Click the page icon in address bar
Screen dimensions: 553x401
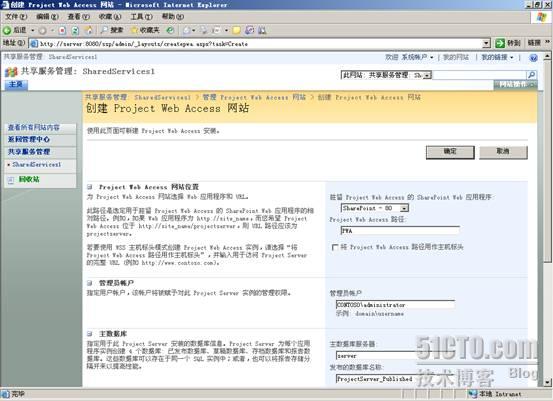tap(34, 44)
